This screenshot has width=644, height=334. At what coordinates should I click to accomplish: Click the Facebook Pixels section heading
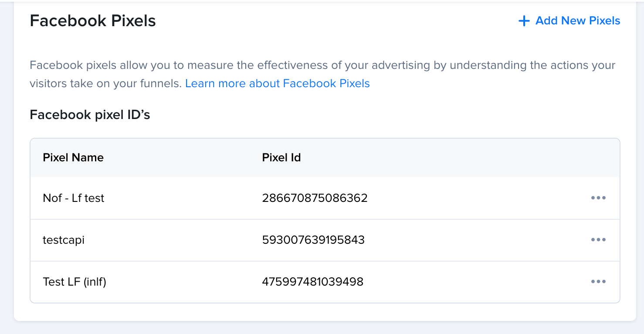click(93, 21)
